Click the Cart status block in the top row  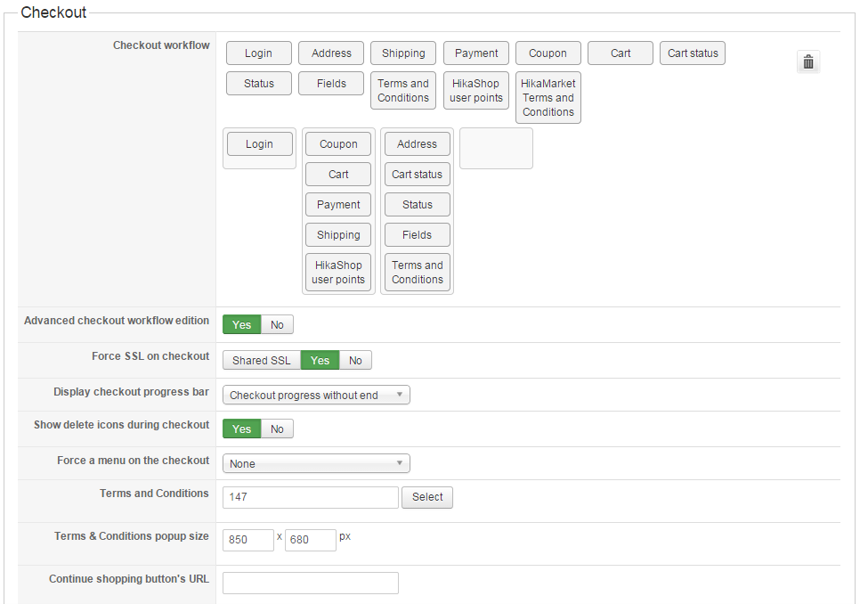693,53
